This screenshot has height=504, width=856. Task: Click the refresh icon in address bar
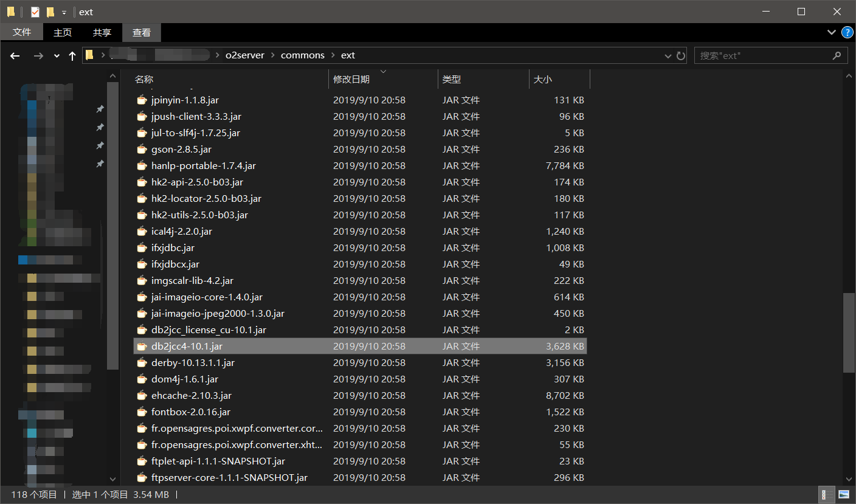coord(681,55)
